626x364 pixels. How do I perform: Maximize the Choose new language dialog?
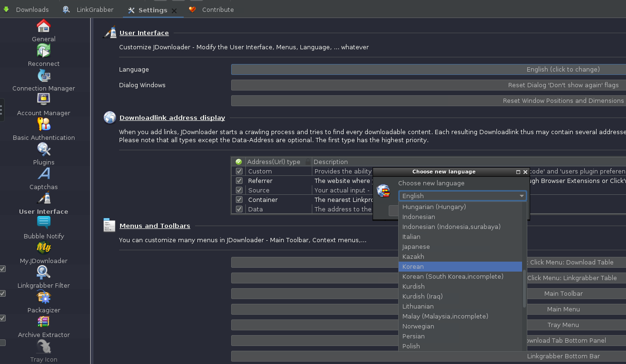[x=518, y=172]
